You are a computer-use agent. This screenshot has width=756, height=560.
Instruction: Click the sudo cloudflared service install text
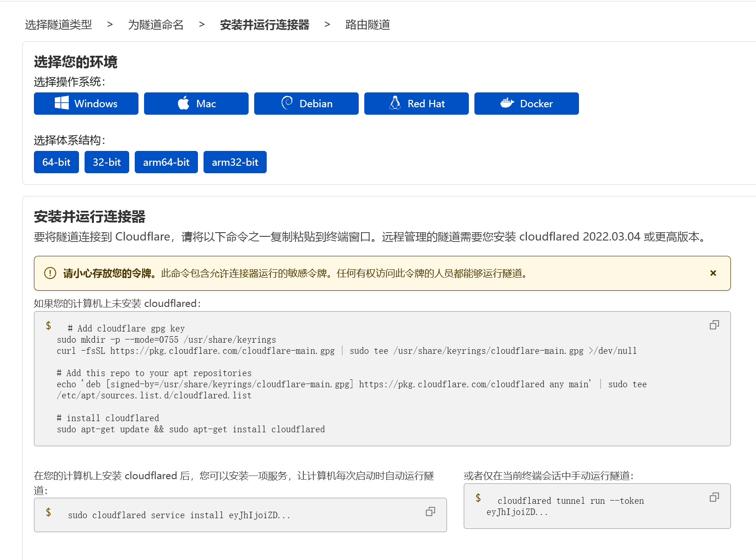point(179,515)
